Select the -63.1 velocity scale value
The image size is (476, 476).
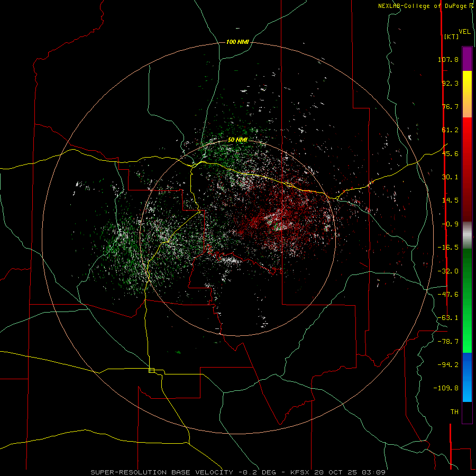[x=448, y=318]
